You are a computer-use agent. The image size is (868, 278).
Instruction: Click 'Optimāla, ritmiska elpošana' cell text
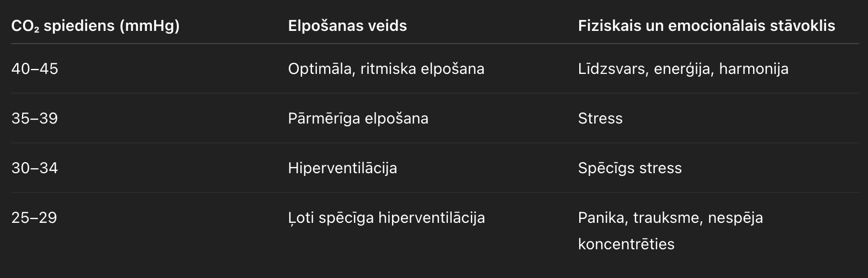[386, 69]
